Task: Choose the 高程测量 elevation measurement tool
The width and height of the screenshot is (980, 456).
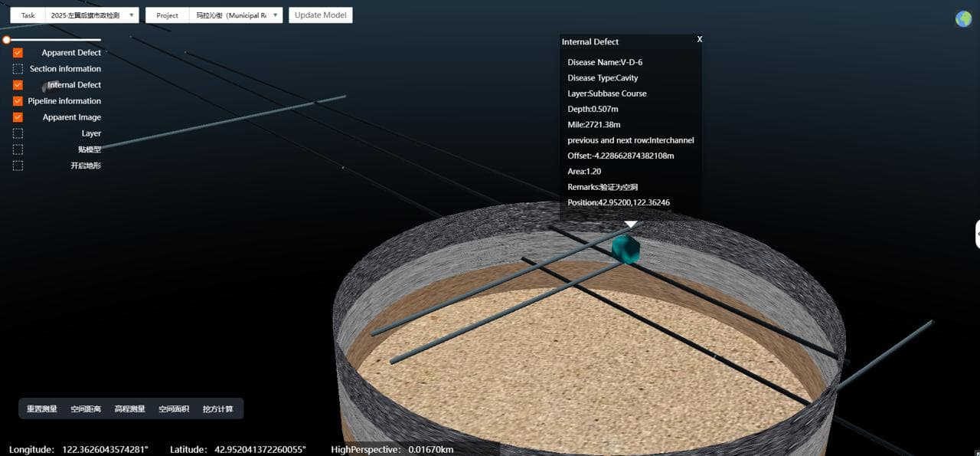Action: 129,409
